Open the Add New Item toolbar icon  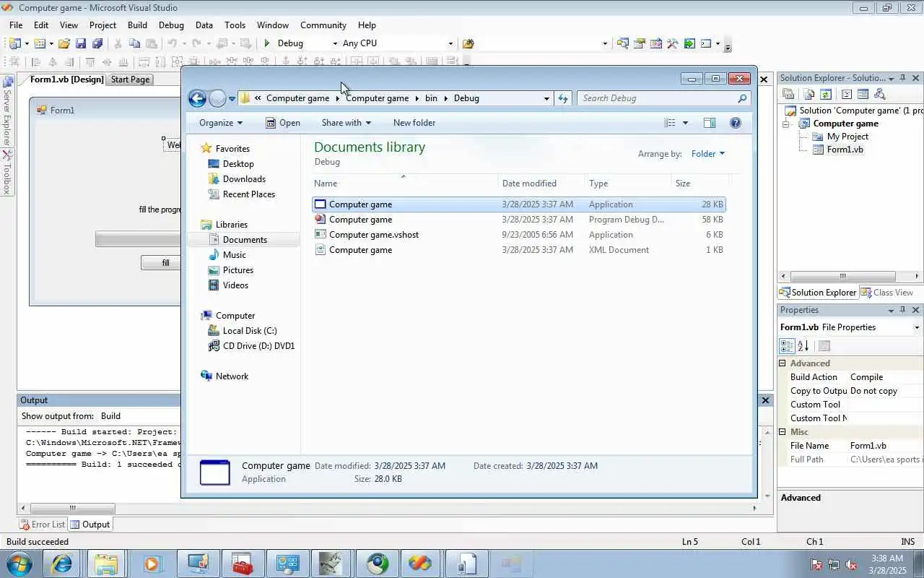[40, 43]
